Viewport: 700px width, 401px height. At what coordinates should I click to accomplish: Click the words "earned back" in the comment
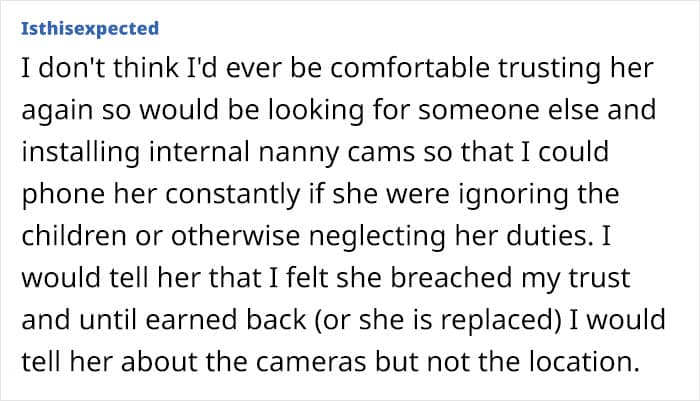[226, 320]
